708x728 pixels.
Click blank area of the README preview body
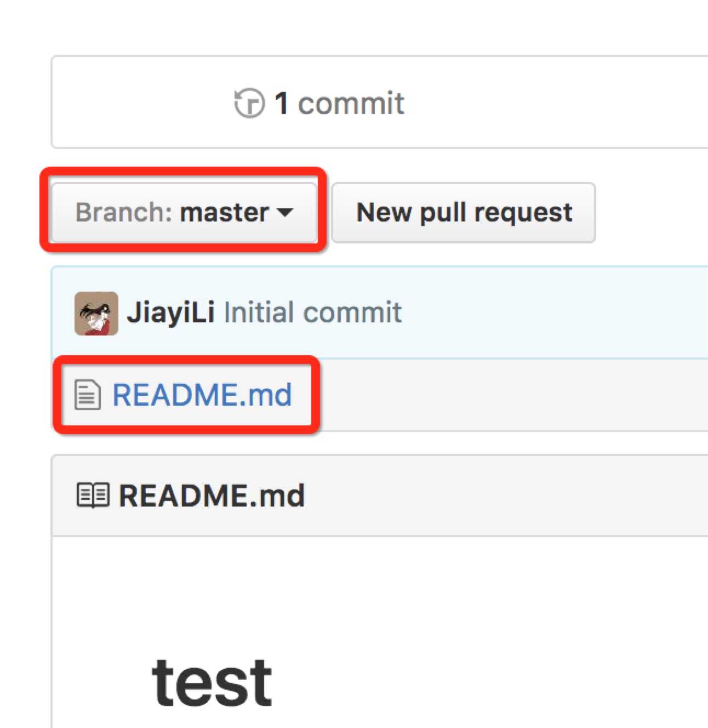point(438,603)
